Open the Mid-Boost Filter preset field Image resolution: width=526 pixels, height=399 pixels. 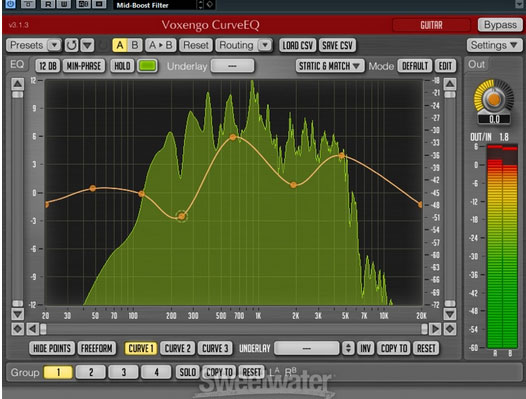point(154,5)
